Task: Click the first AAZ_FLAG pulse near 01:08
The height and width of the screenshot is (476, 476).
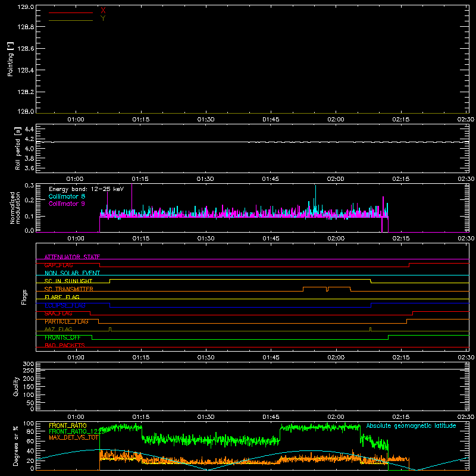Action: (x=110, y=329)
